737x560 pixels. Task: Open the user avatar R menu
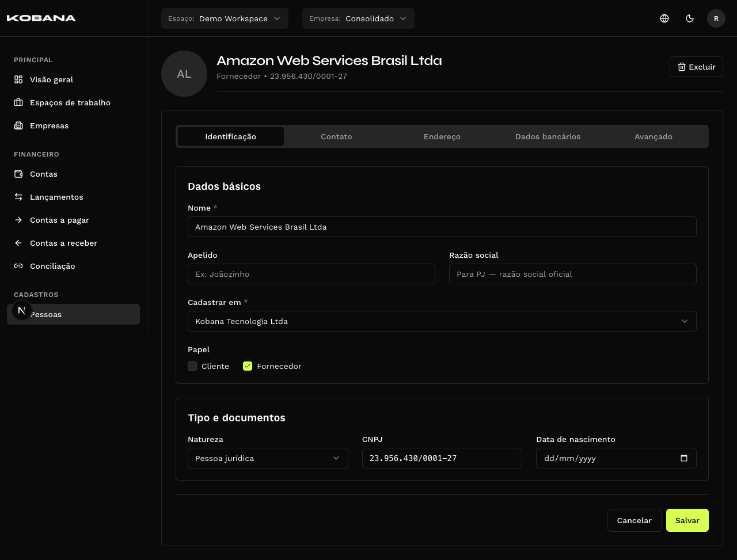coord(716,18)
